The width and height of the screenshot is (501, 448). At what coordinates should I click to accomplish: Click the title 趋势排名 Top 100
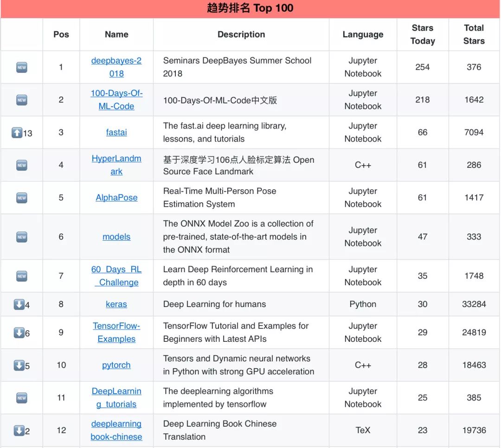(250, 8)
